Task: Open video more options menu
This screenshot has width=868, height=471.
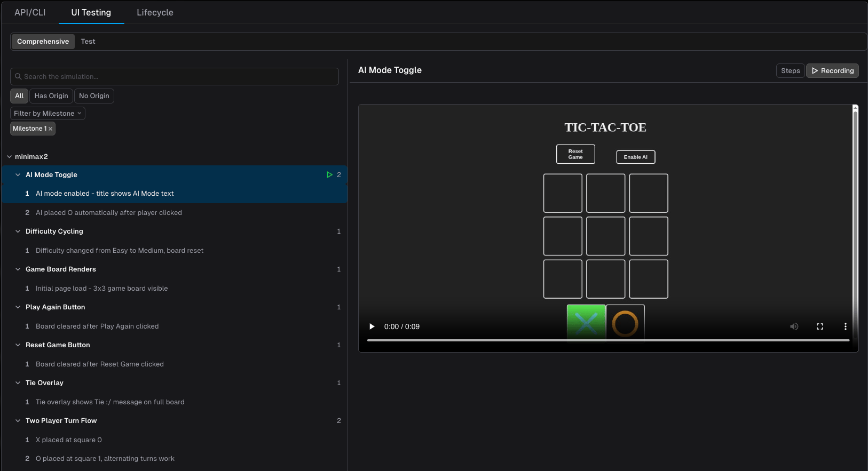Action: [845, 326]
